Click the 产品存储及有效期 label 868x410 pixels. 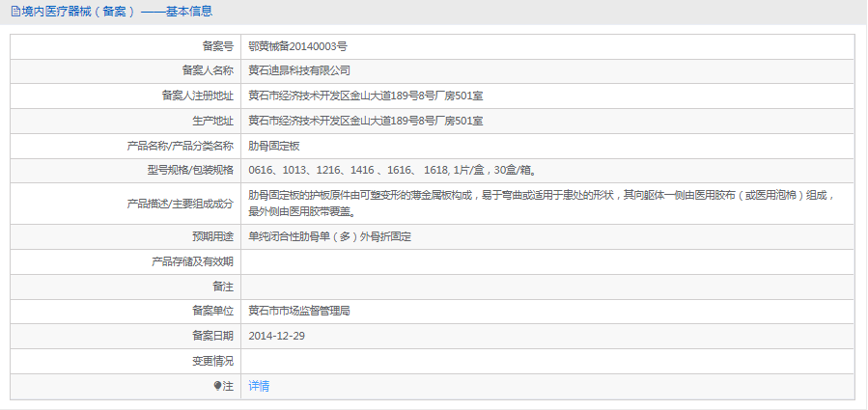click(193, 261)
